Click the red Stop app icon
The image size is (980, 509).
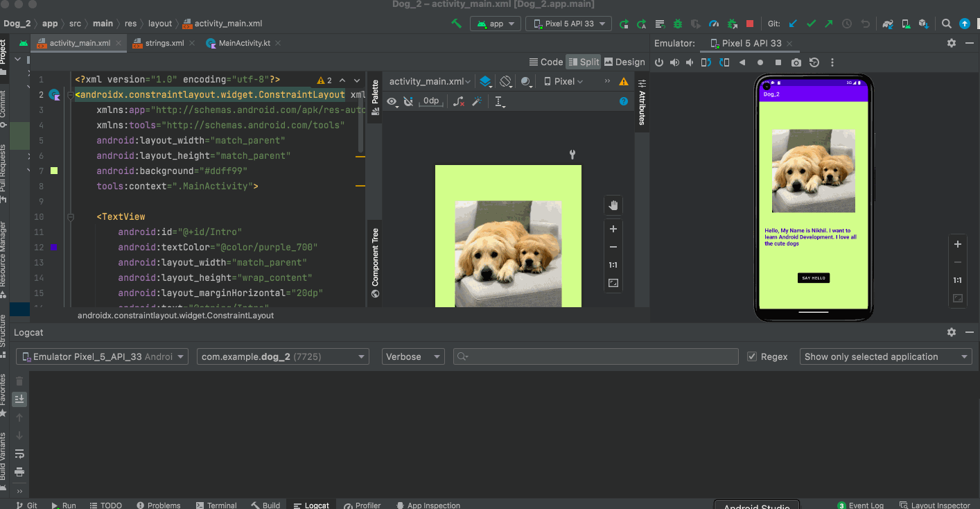click(750, 24)
